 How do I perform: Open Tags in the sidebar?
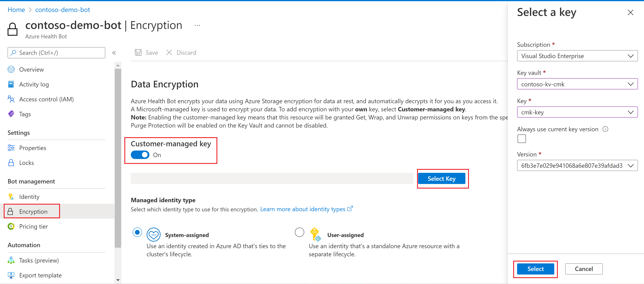[x=25, y=114]
